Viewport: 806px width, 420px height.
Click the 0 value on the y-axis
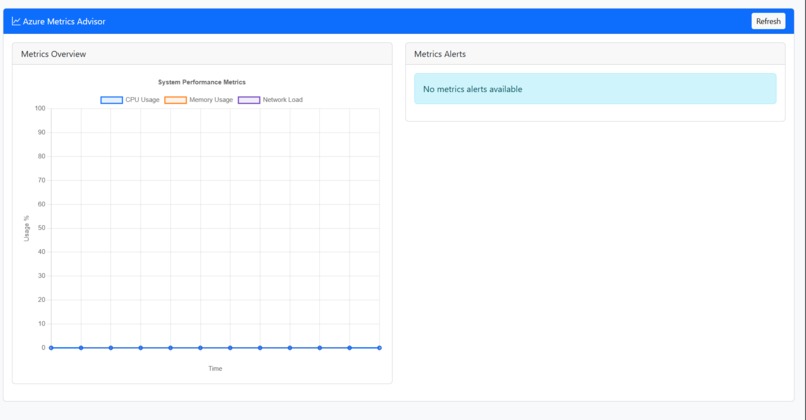click(43, 348)
